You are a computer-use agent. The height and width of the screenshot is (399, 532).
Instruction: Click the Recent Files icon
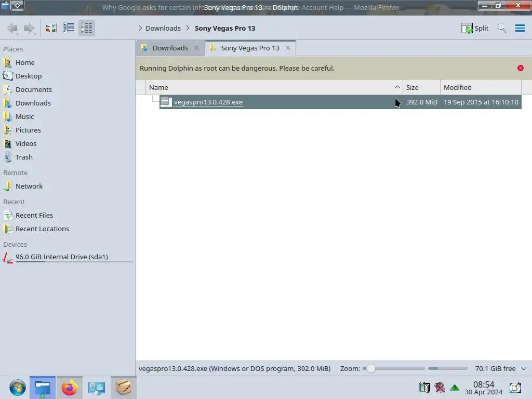tap(7, 216)
